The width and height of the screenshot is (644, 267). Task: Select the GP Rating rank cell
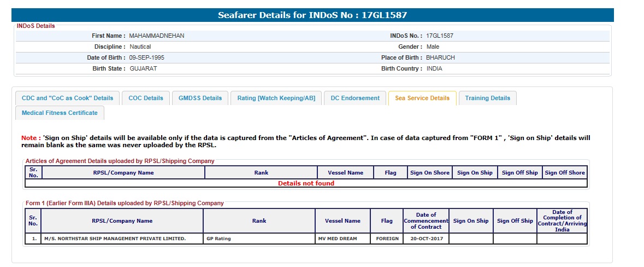click(259, 239)
